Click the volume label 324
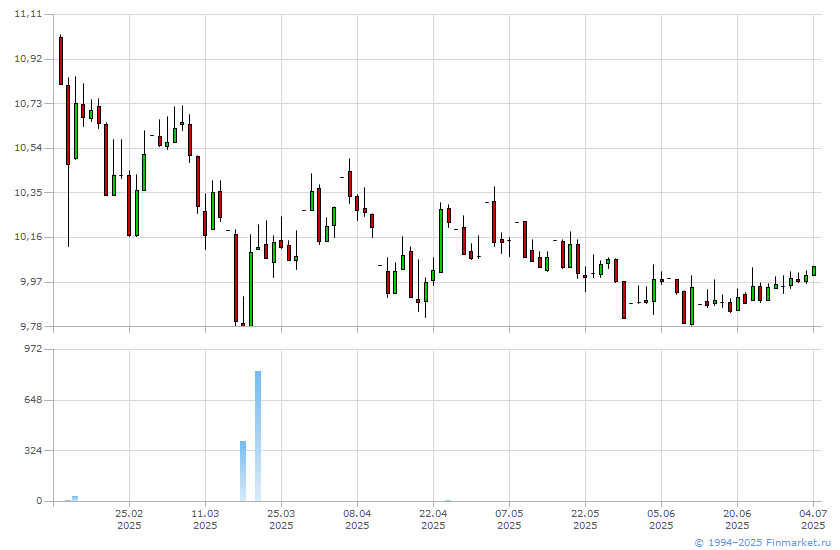 point(33,450)
